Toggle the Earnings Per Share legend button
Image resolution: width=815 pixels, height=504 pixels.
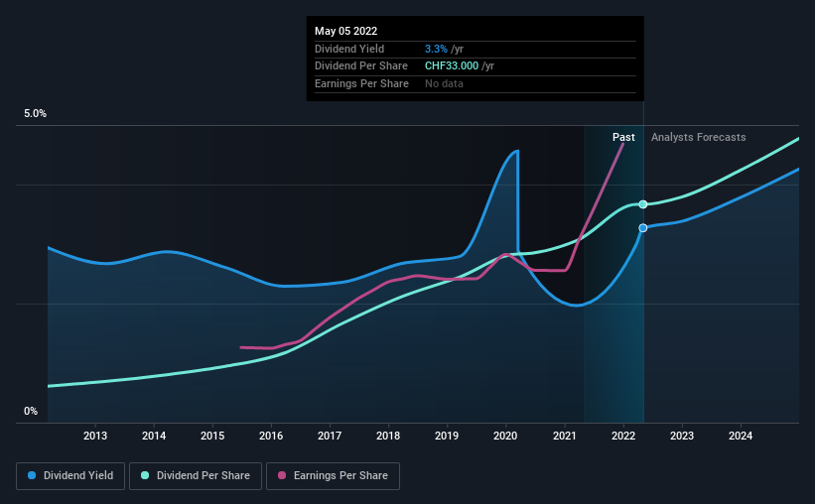[333, 476]
